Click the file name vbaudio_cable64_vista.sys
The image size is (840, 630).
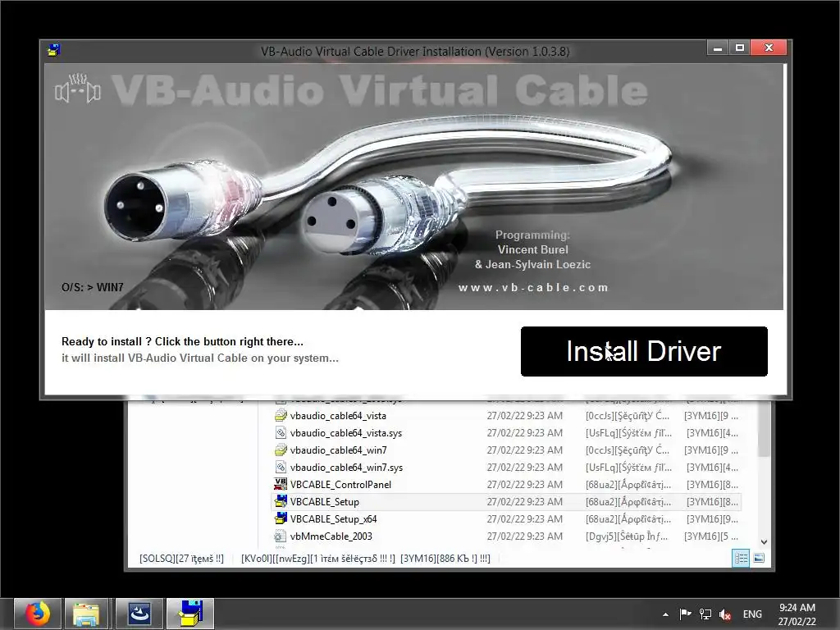tap(346, 433)
